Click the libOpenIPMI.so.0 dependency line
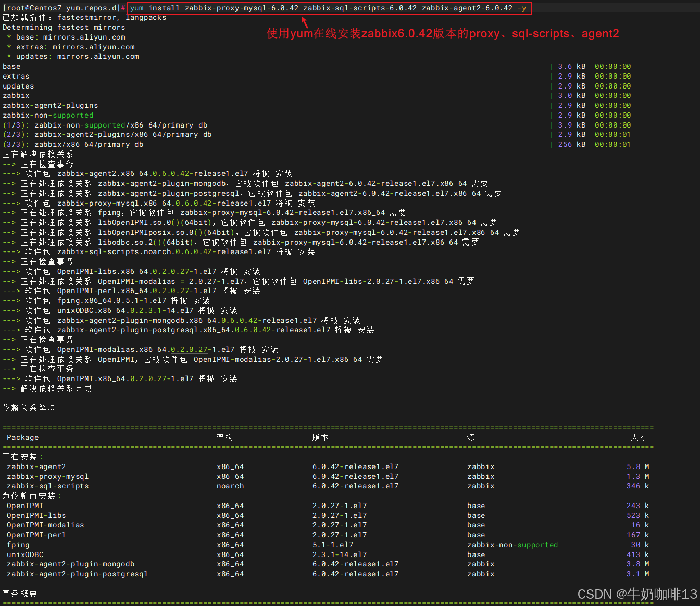Viewport: 700px width, 606px height. pyautogui.click(x=250, y=223)
